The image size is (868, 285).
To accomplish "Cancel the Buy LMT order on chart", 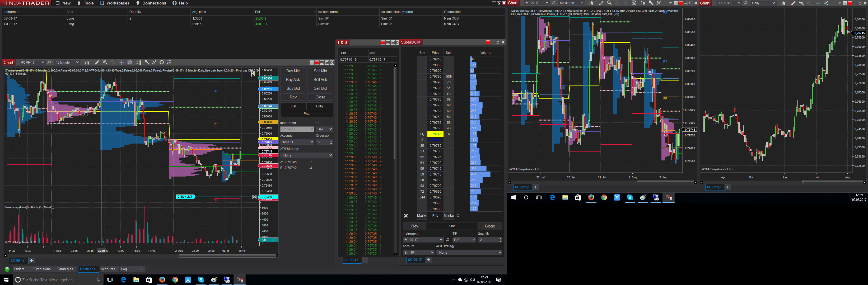I will point(254,197).
